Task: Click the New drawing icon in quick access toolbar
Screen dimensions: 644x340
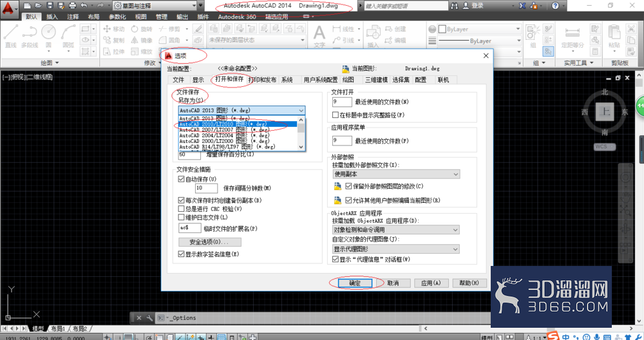Action: [x=27, y=6]
